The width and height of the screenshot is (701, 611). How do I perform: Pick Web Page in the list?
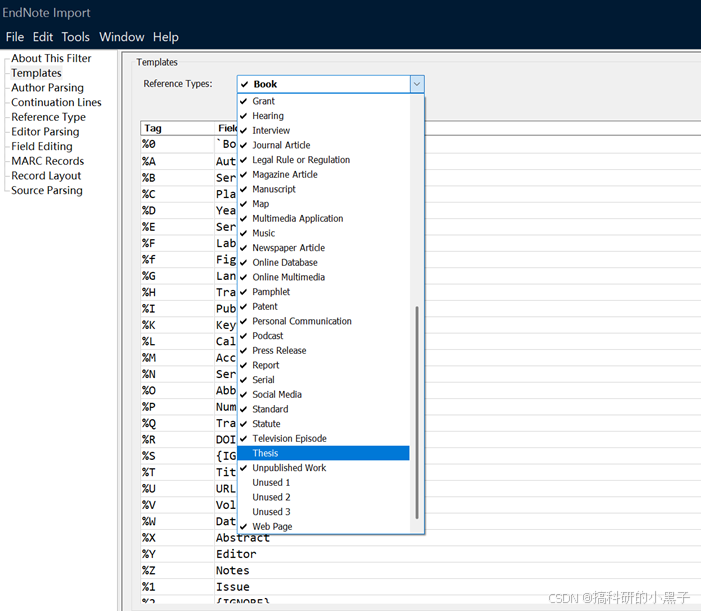coord(323,527)
